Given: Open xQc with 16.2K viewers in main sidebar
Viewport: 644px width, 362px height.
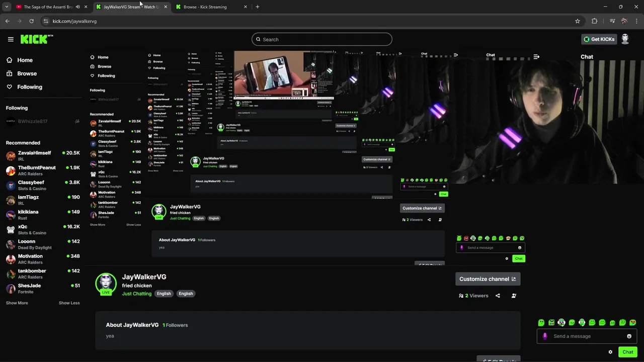Looking at the screenshot, I should (43, 229).
